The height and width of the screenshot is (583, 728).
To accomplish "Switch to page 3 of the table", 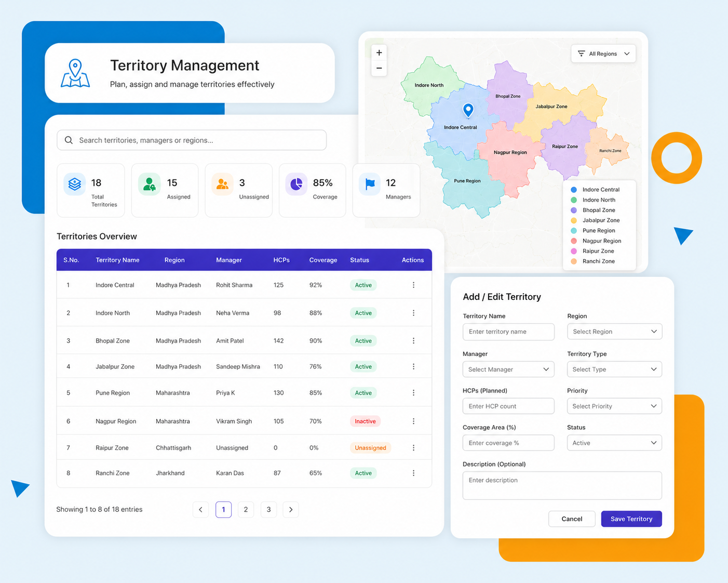I will 268,510.
